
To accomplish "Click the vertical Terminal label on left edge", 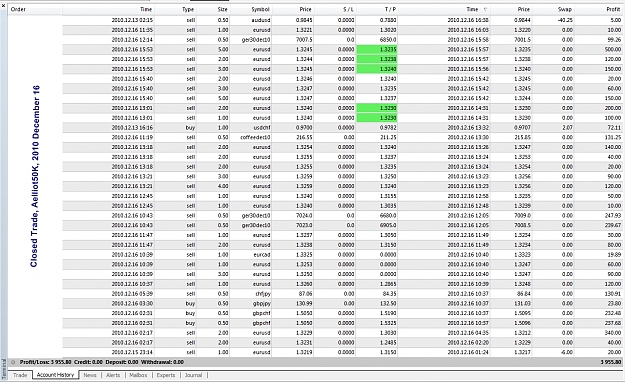I will [x=4, y=369].
